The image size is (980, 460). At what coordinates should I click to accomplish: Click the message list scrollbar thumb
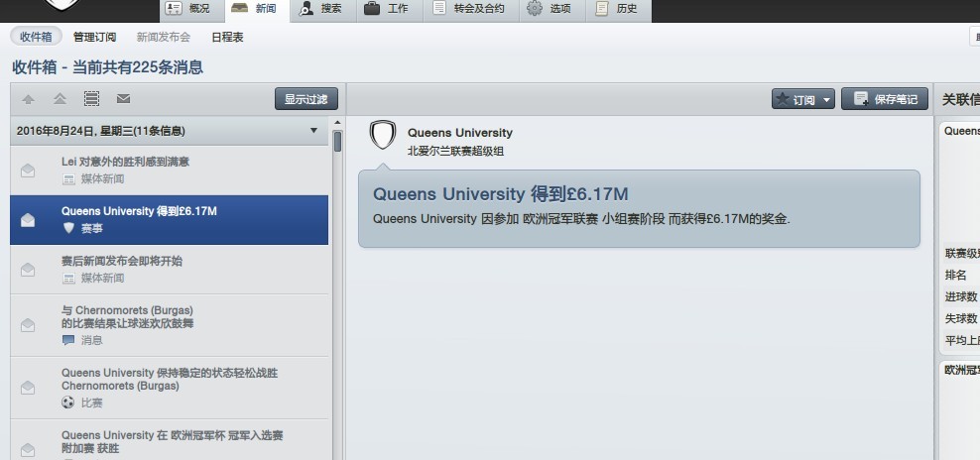[337, 141]
